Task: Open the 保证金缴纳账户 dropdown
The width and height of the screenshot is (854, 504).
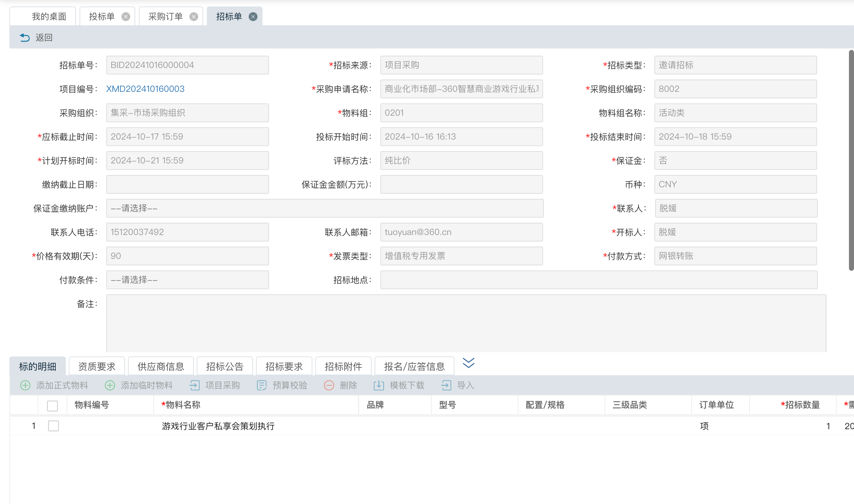Action: [324, 208]
